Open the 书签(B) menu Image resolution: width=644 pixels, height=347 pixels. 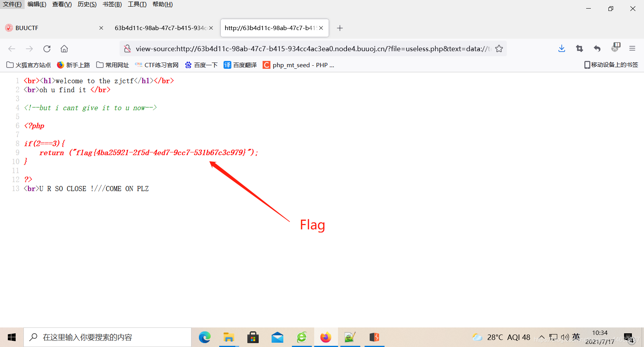tap(112, 4)
